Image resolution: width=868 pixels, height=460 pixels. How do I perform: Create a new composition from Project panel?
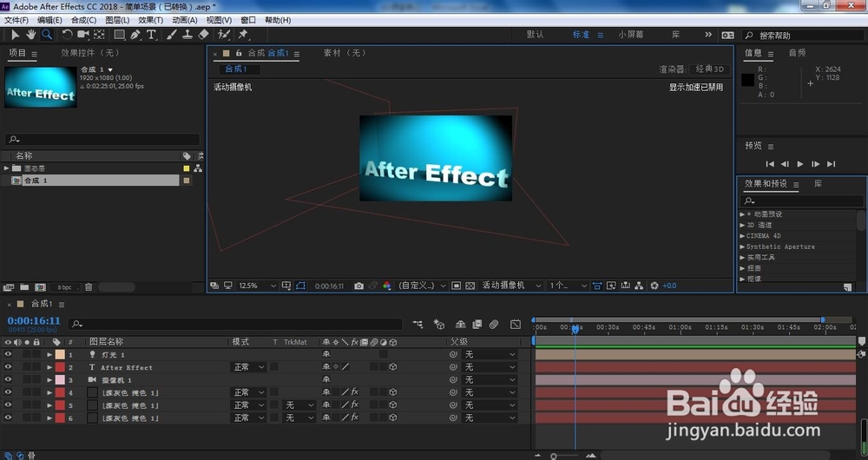tap(41, 287)
